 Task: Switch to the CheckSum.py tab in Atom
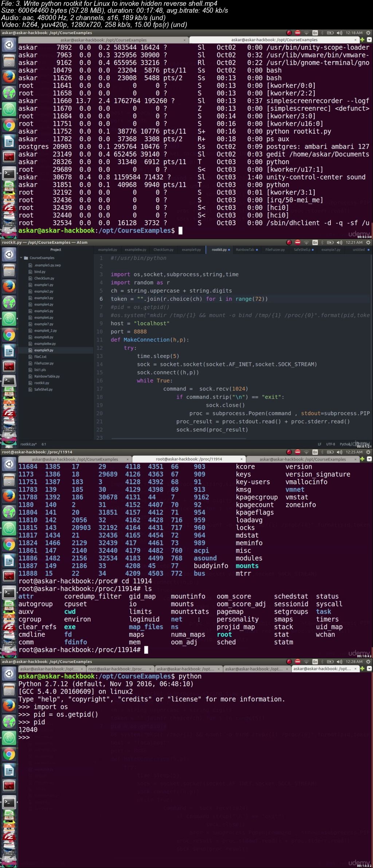163,250
